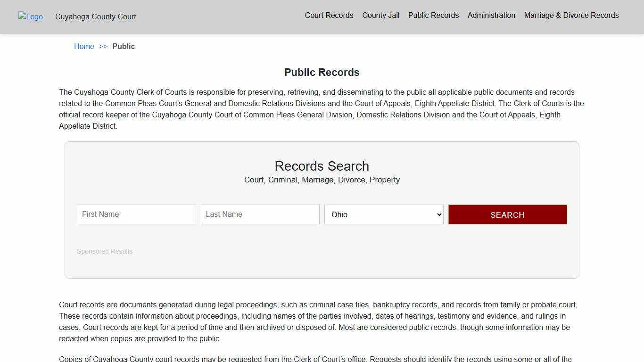Click the Public breadcrumb label

[x=124, y=46]
